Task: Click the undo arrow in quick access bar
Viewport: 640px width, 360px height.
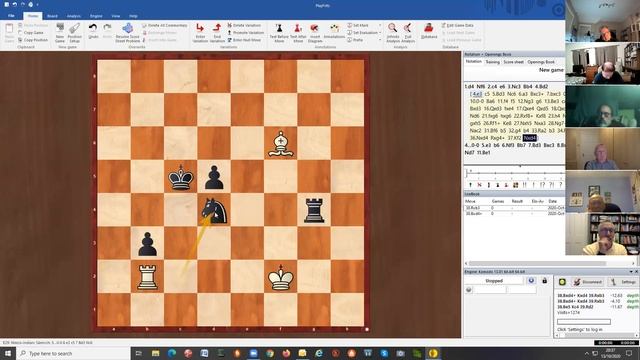Action: pos(15,4)
